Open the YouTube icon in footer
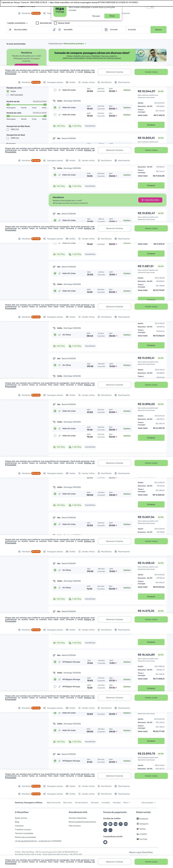 (137, 839)
